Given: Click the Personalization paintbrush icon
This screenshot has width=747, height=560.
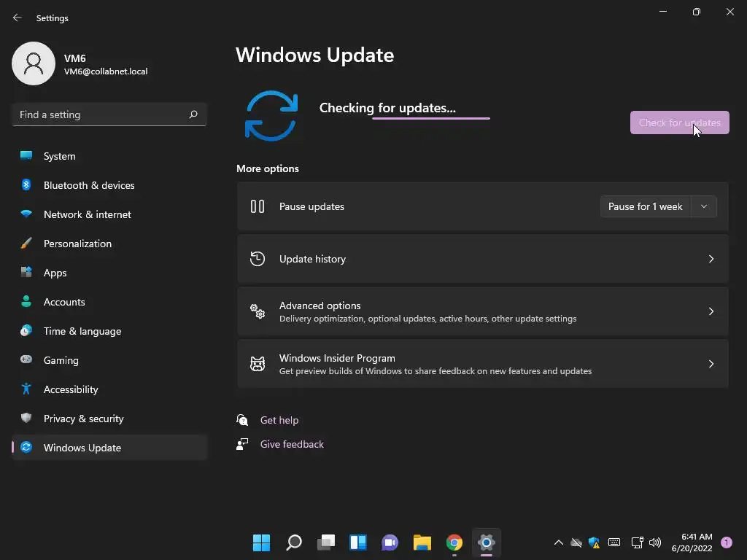Looking at the screenshot, I should click(26, 243).
